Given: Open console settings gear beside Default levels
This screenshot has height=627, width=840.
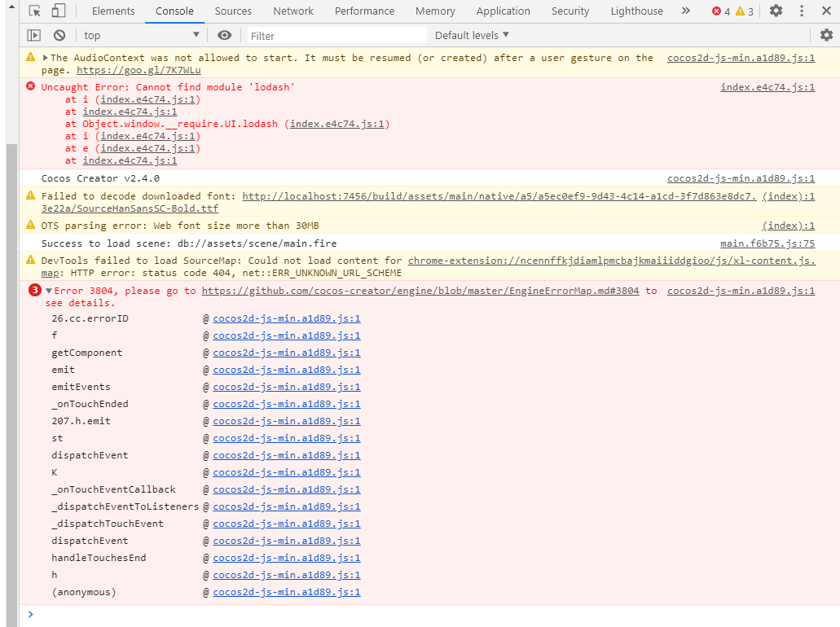Looking at the screenshot, I should 827,35.
